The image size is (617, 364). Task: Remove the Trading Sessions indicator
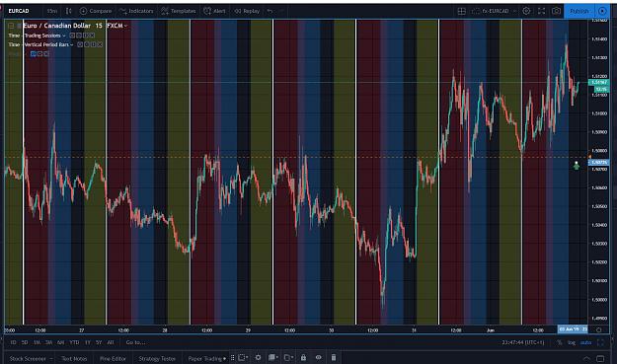point(92,36)
